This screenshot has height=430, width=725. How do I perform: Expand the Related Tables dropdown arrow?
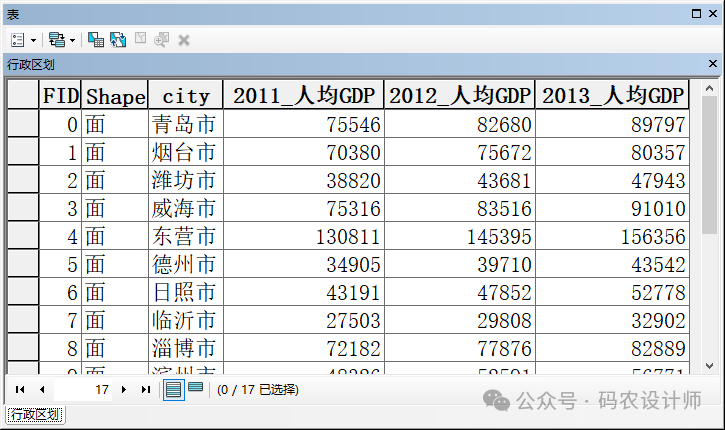click(x=72, y=40)
